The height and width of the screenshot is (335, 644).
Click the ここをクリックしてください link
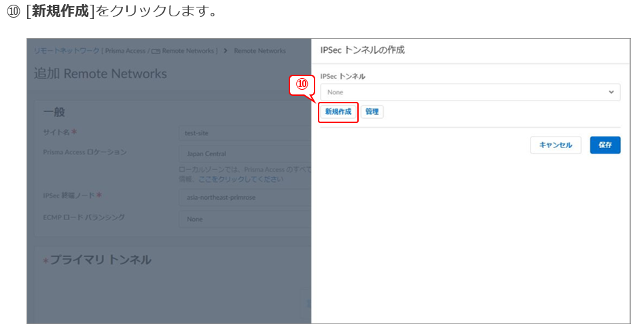[x=240, y=179]
